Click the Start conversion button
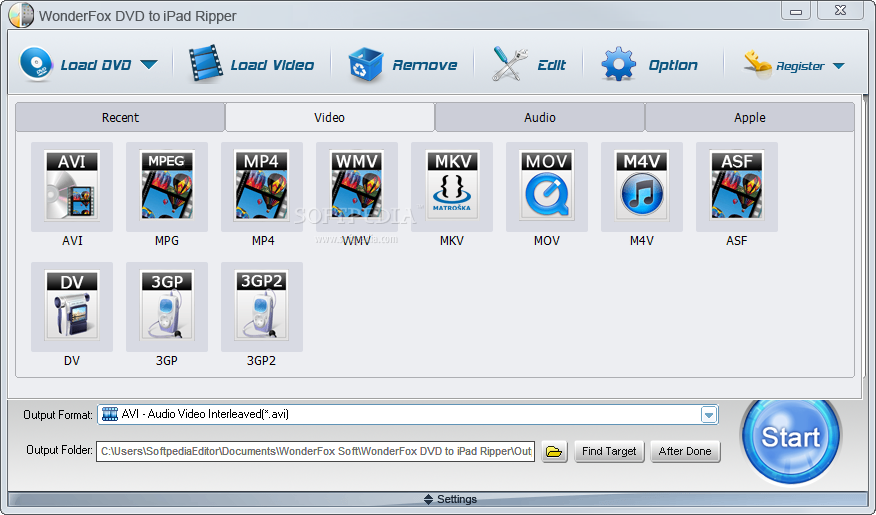Viewport: 876px width, 515px height. pyautogui.click(x=791, y=437)
